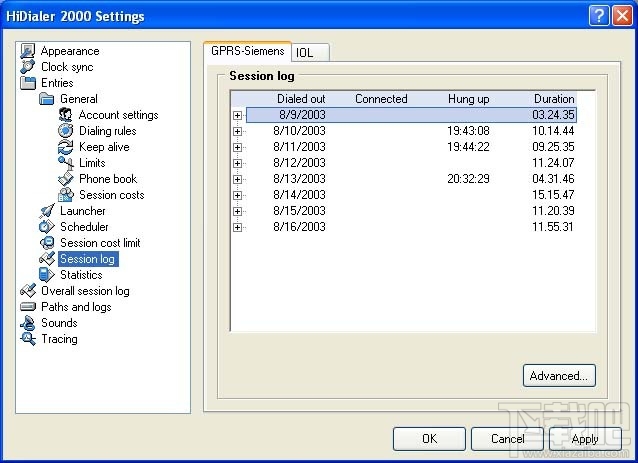
Task: Click duration value 15.15.47
Action: coord(553,195)
